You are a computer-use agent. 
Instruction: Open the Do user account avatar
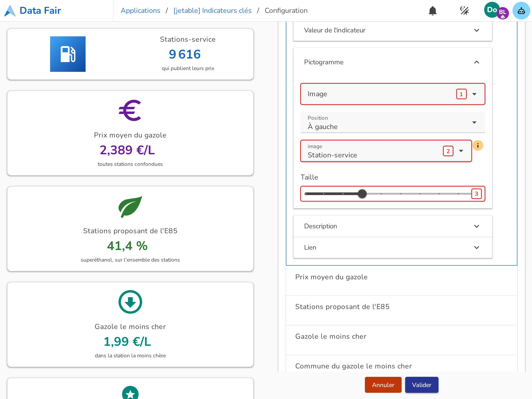pos(492,10)
